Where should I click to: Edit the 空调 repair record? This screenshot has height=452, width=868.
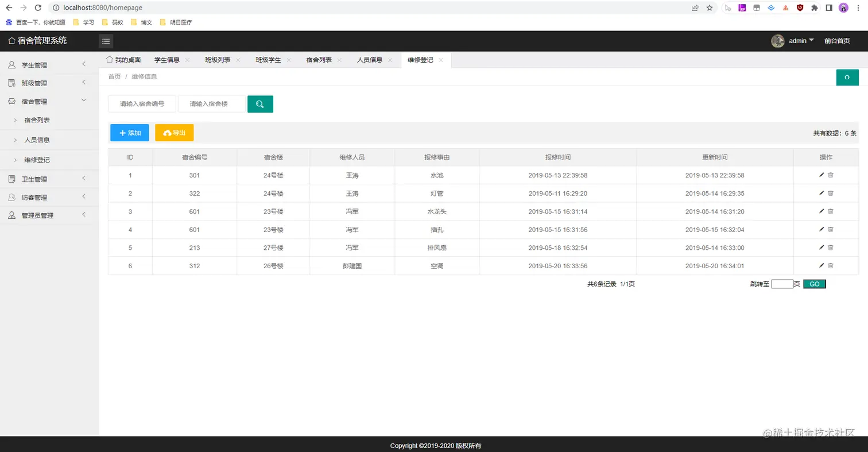click(x=821, y=266)
